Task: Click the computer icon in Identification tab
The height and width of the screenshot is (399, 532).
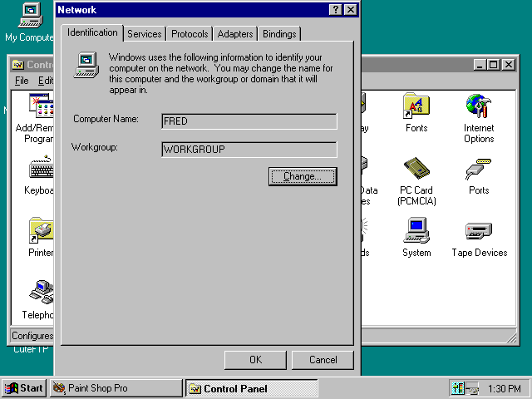Action: click(86, 65)
